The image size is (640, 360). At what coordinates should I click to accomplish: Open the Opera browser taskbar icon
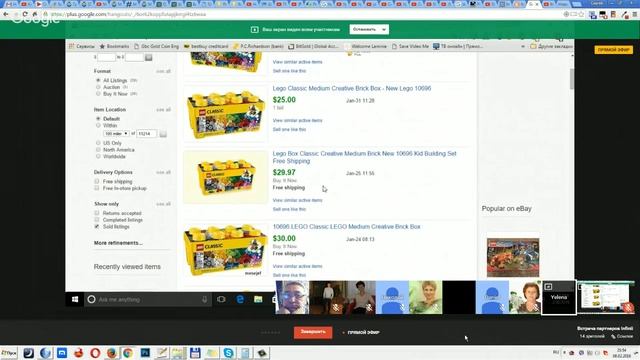click(x=95, y=353)
